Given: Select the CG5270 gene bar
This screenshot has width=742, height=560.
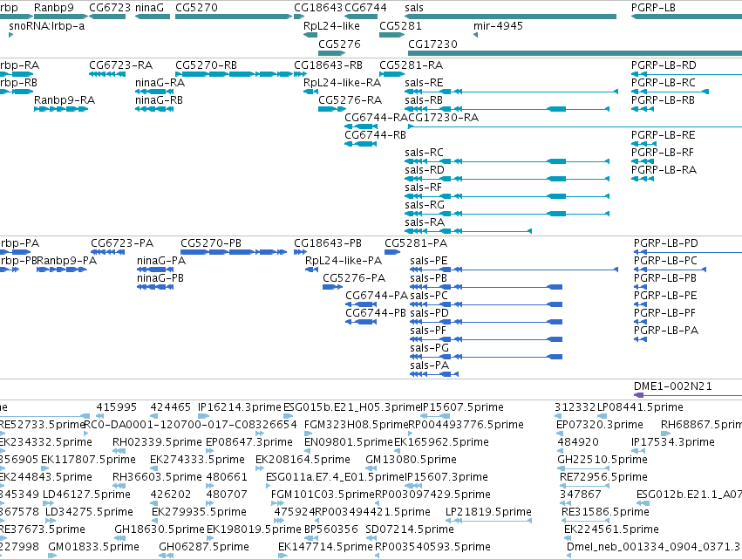Looking at the screenshot, I should point(234,17).
